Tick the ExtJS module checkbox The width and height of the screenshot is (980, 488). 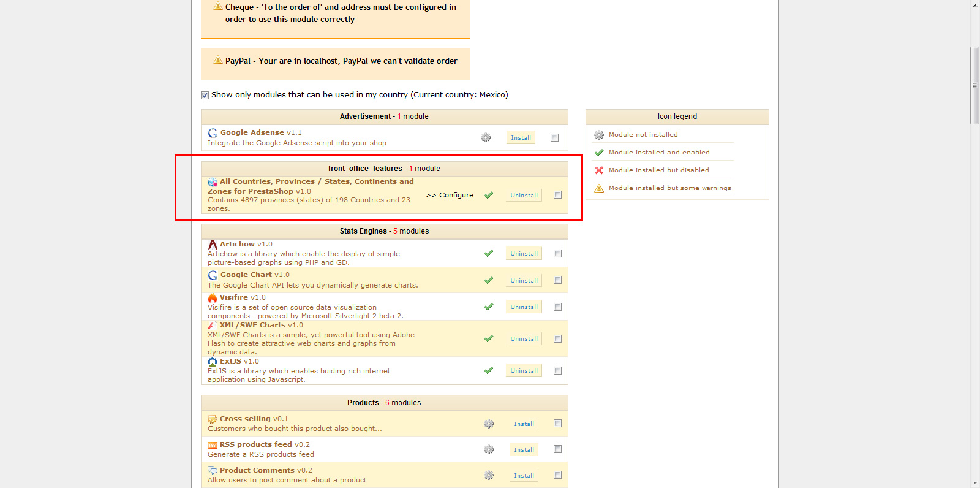pos(557,370)
